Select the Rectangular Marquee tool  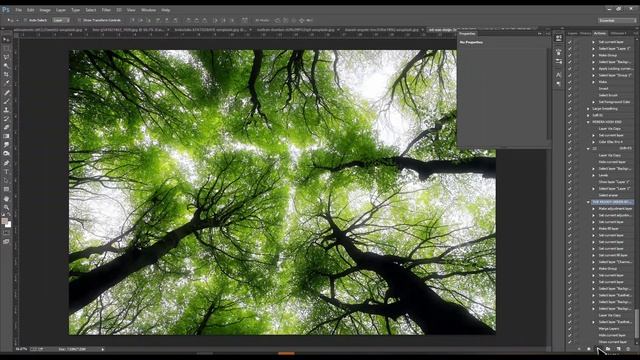point(6,48)
